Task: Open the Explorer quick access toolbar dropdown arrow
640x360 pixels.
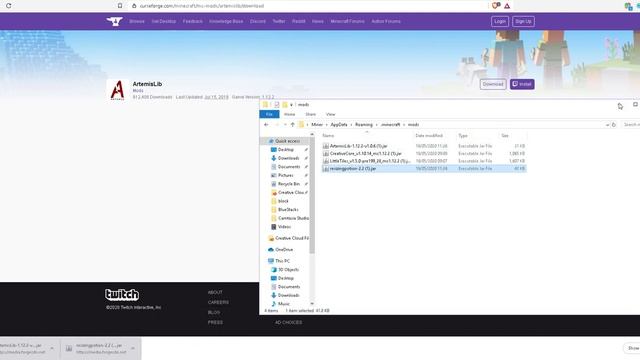Action: [291, 105]
